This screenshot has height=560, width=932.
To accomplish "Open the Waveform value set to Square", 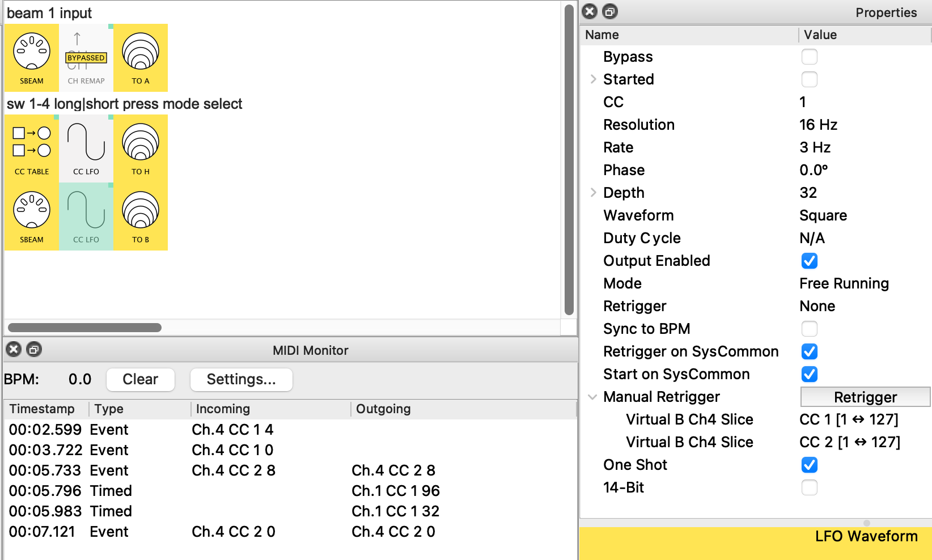I will coord(823,215).
